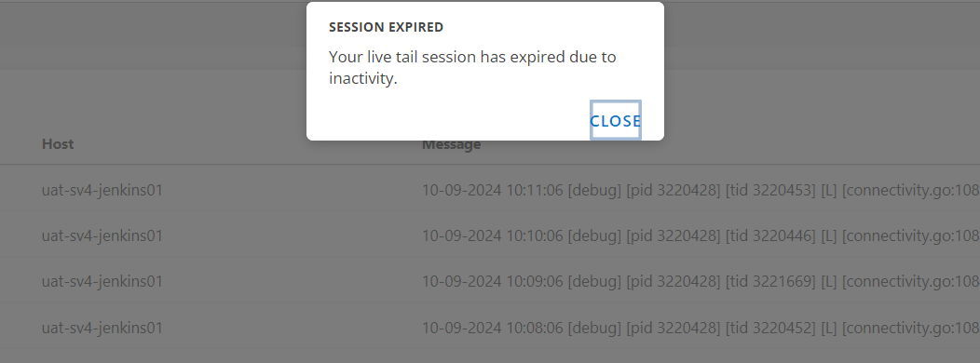Select the Host column header
Screen dimensions: 980x363
pyautogui.click(x=58, y=143)
